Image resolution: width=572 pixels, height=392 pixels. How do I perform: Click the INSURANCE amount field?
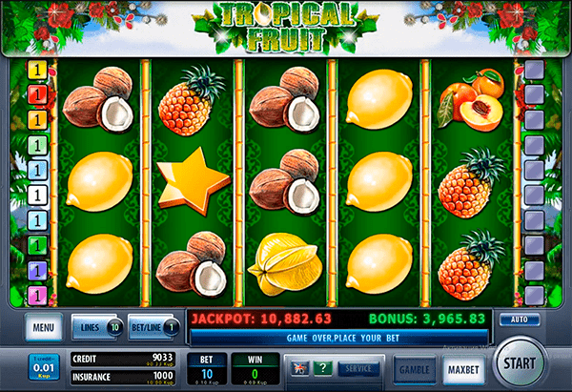click(x=123, y=377)
